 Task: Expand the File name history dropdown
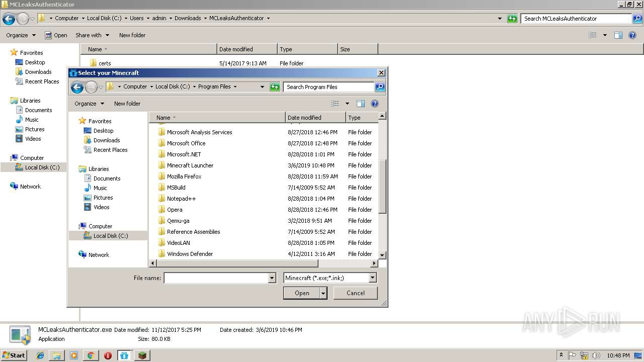click(x=272, y=278)
